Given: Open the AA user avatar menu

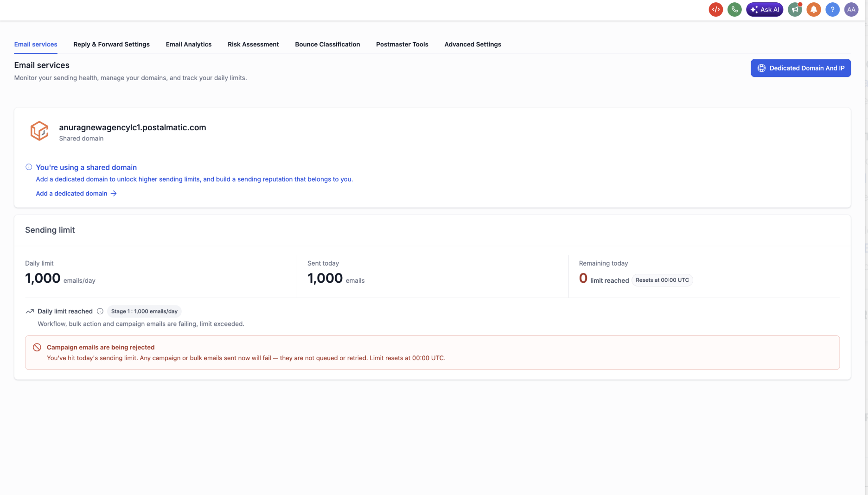Looking at the screenshot, I should point(851,9).
